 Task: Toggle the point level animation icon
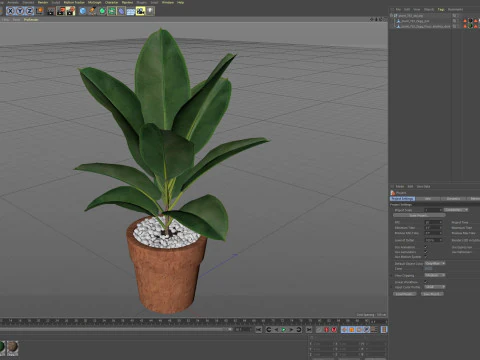point(374,330)
